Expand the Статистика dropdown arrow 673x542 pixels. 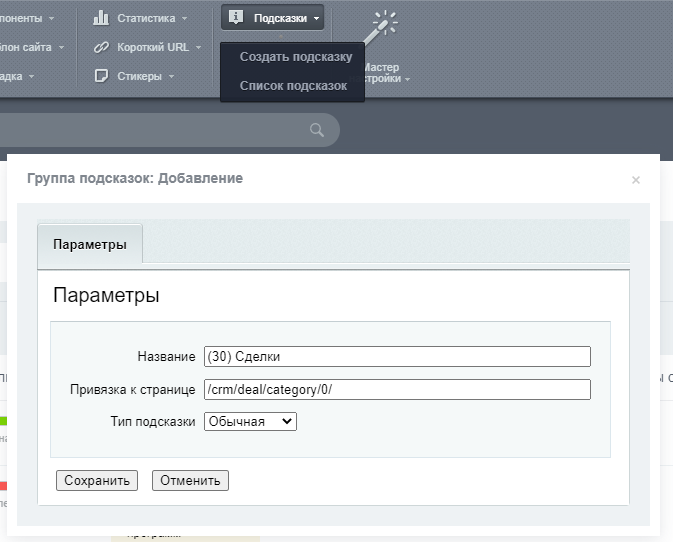pos(185,18)
